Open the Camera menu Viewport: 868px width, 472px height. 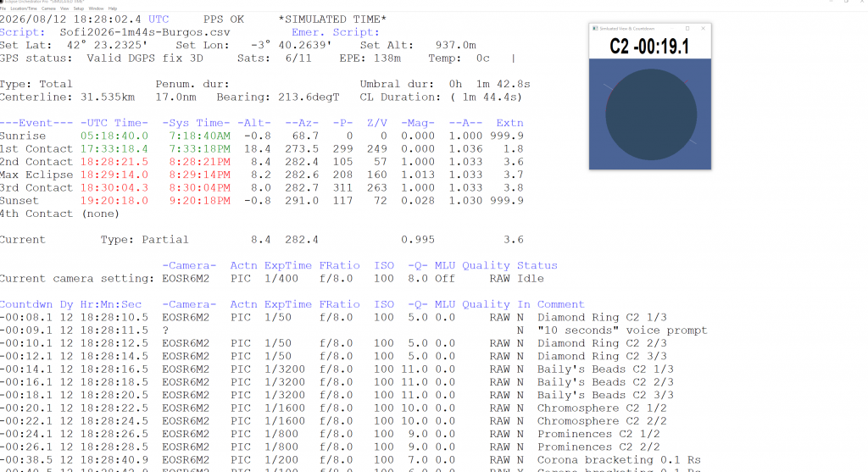point(48,8)
